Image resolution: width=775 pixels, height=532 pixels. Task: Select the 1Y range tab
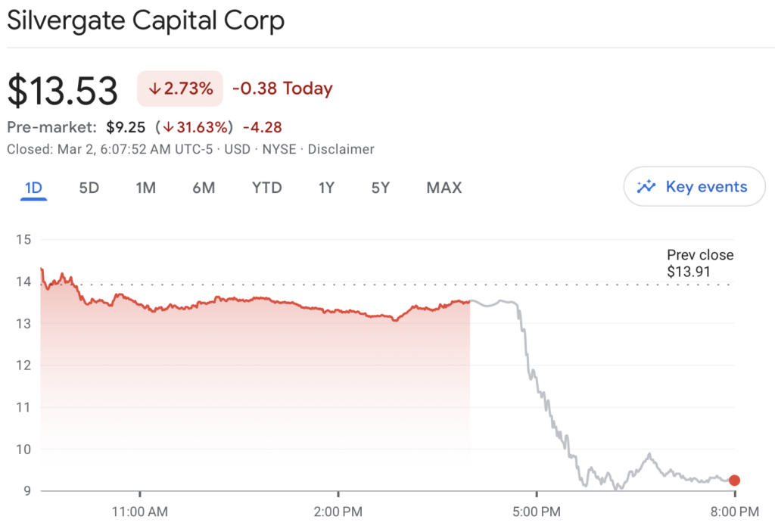(x=326, y=188)
